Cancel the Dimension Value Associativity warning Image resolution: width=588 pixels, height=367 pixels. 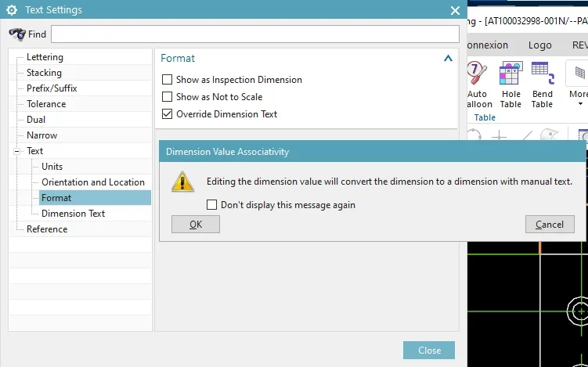[x=549, y=225]
